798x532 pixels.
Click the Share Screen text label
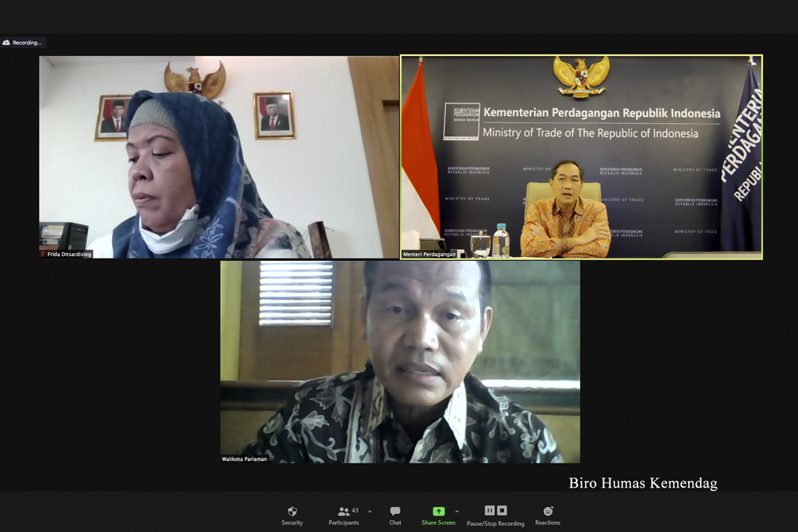point(439,523)
